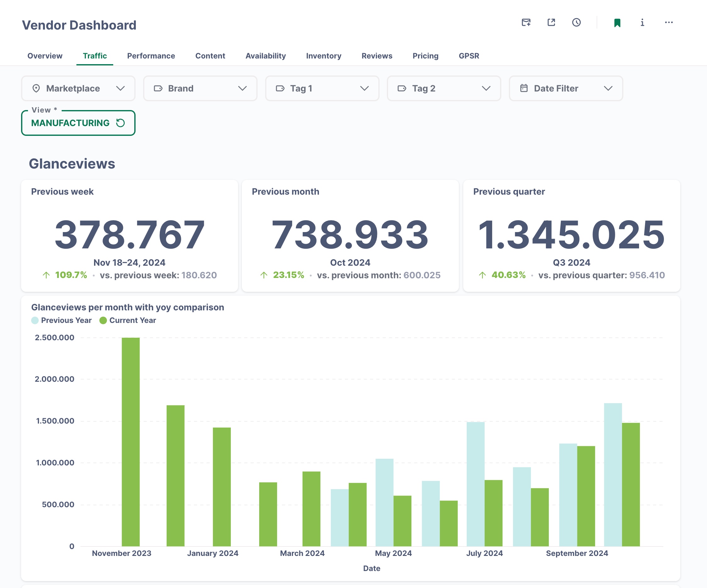Open the Performance tab
707x588 pixels.
click(x=151, y=56)
